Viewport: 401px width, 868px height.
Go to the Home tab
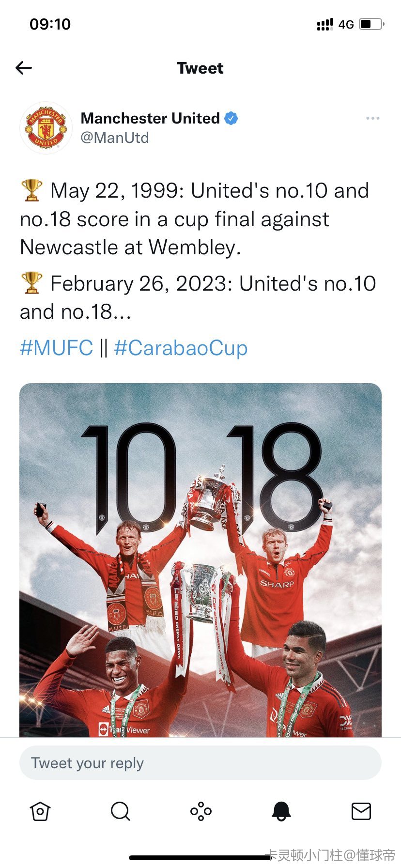click(x=40, y=811)
